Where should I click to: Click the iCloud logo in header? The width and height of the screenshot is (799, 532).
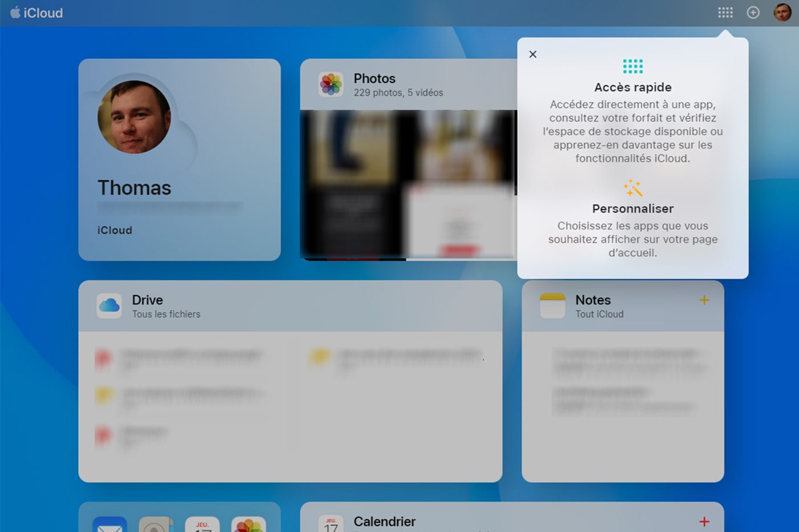[x=37, y=13]
